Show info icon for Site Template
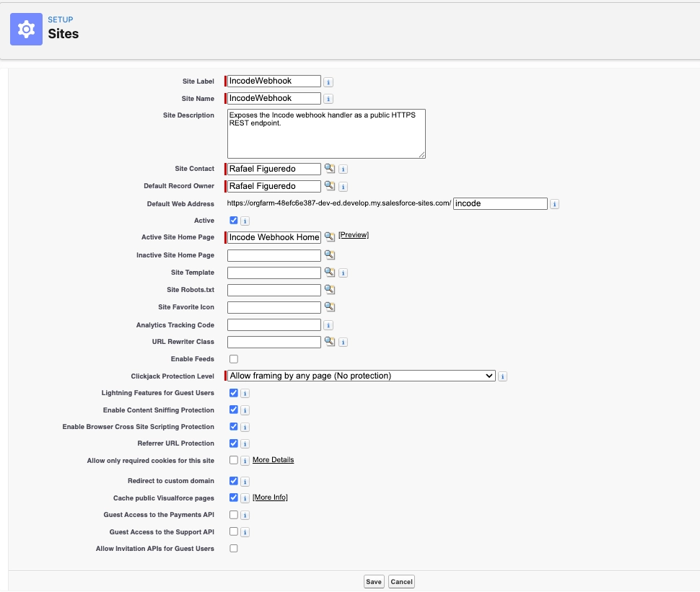 343,273
